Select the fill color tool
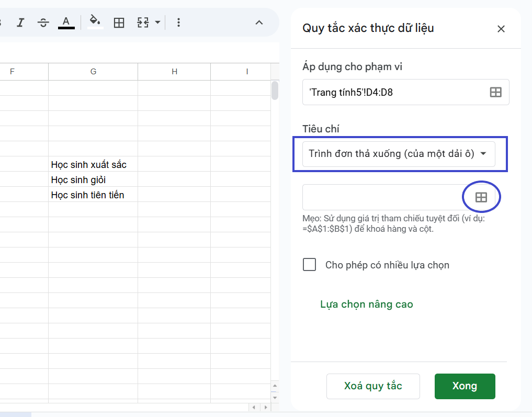This screenshot has height=417, width=532. click(95, 22)
